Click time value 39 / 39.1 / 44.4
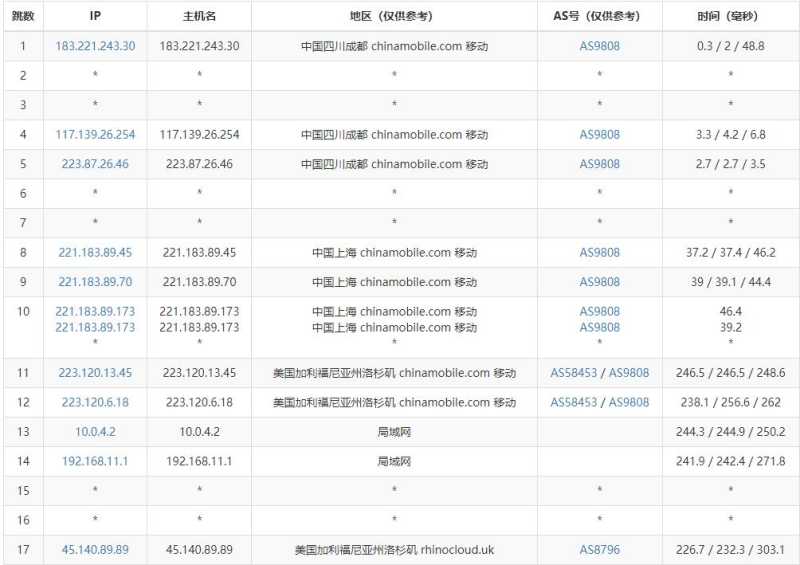This screenshot has width=800, height=565. (x=731, y=282)
